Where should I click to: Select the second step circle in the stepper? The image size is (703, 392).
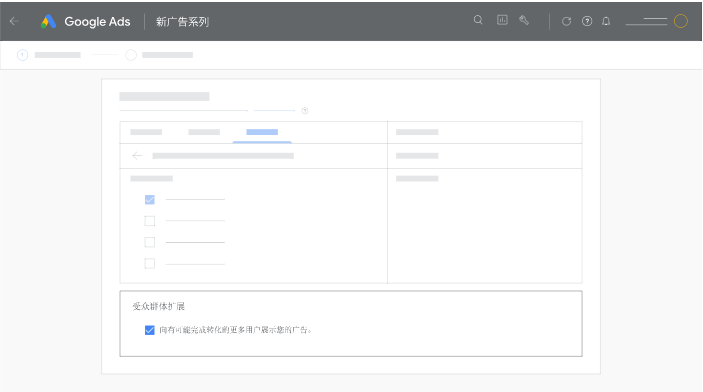click(131, 55)
